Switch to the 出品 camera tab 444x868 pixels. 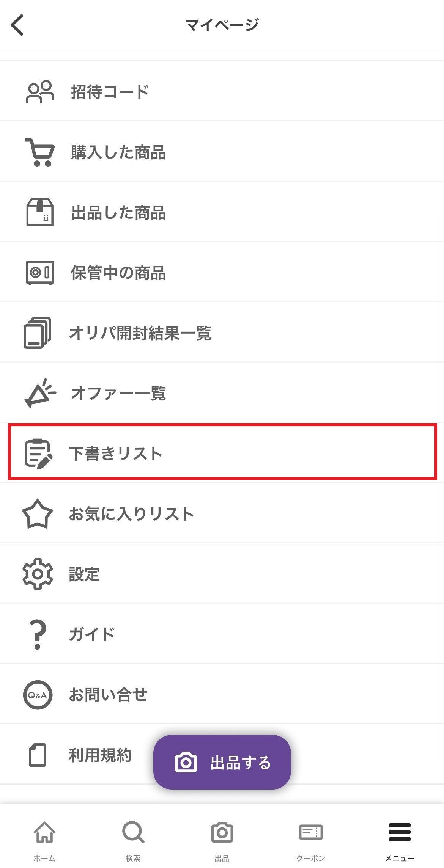point(222,838)
